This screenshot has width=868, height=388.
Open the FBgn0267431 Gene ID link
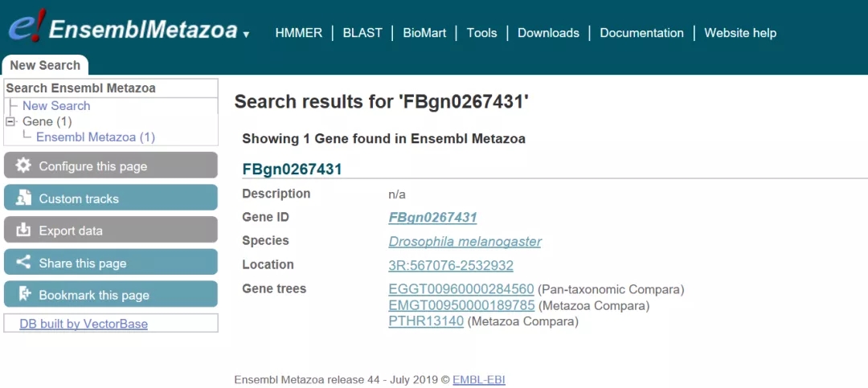(x=432, y=217)
